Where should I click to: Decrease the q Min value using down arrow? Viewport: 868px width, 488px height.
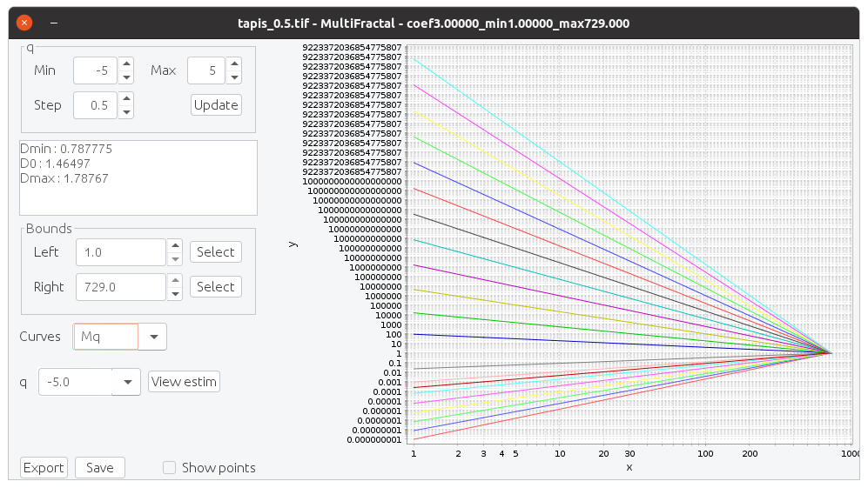(126, 77)
